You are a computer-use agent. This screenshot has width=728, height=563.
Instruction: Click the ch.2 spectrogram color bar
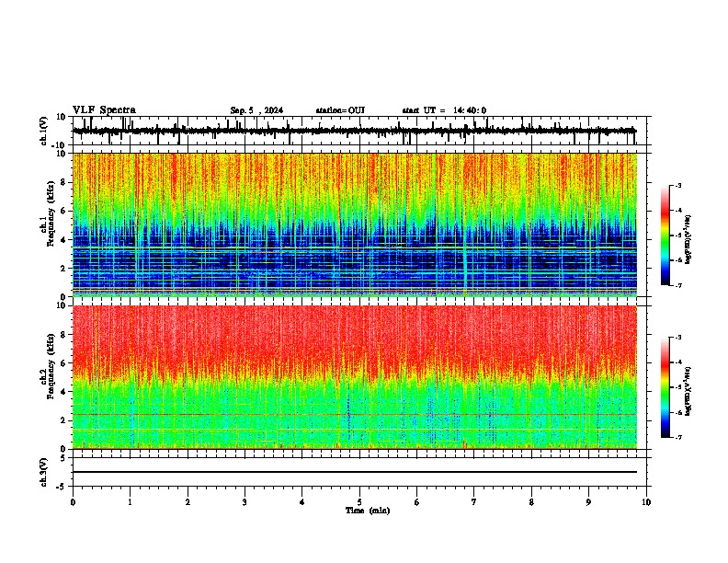coord(665,387)
